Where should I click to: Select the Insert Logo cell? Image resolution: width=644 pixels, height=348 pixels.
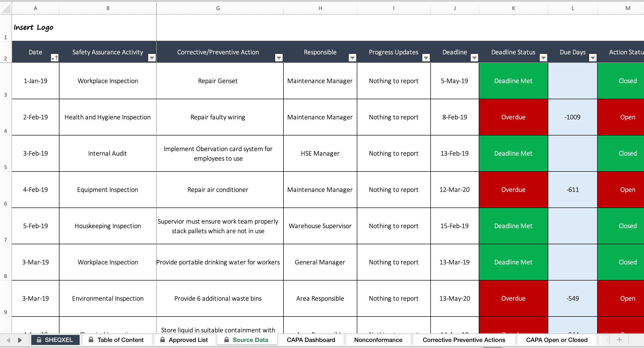click(x=34, y=27)
